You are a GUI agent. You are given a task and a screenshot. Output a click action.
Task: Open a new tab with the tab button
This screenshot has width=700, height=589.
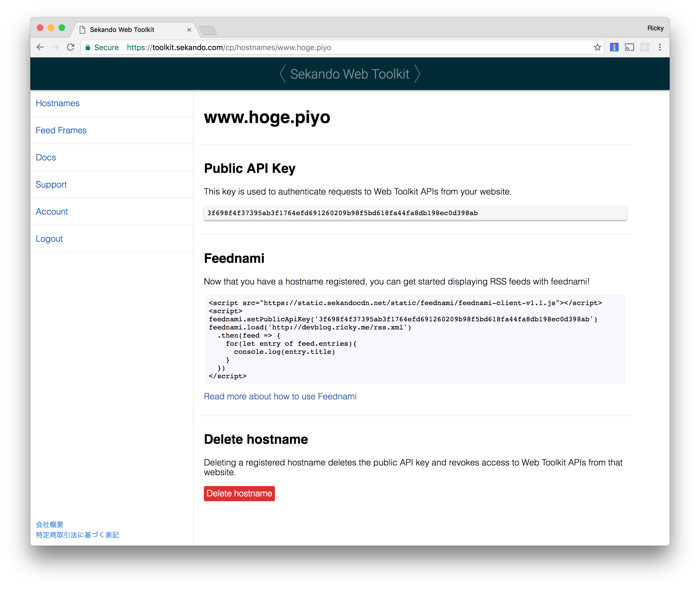click(208, 30)
